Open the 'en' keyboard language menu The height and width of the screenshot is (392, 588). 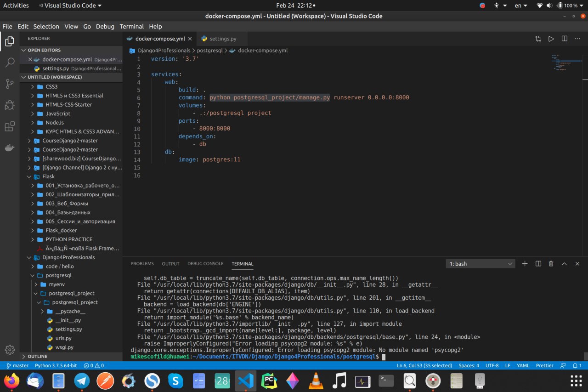(521, 6)
